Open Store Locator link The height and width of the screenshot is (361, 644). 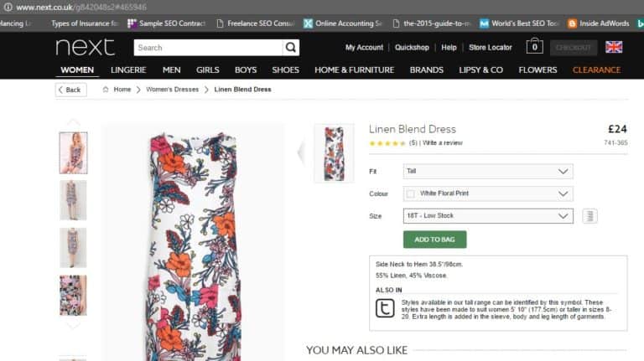click(x=491, y=48)
